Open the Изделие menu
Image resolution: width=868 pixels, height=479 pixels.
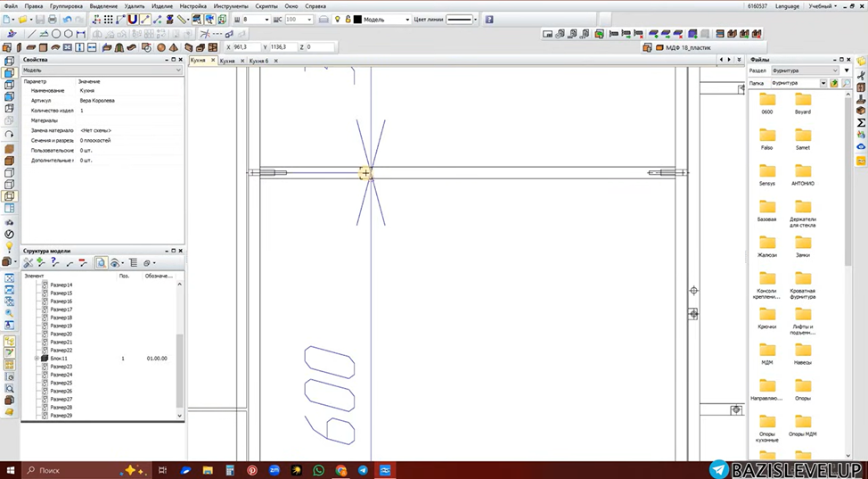pyautogui.click(x=162, y=6)
